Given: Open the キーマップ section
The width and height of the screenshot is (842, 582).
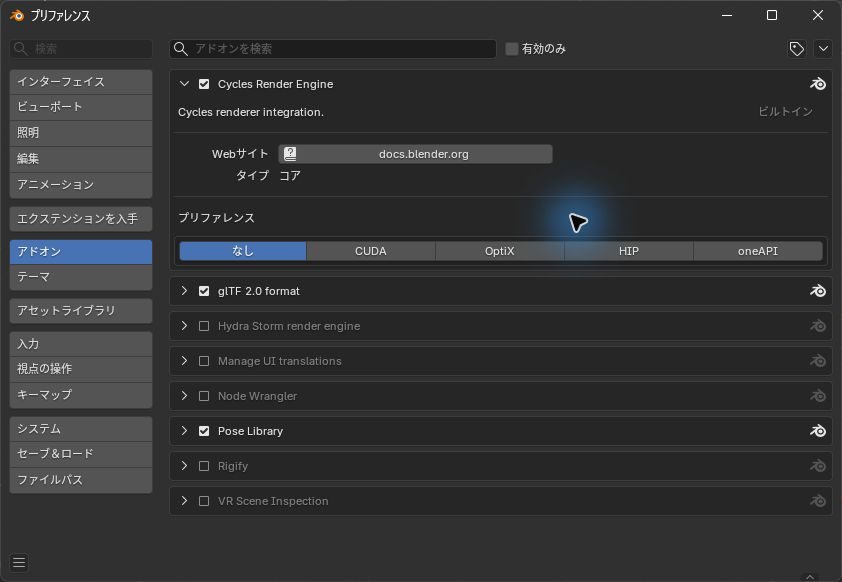Looking at the screenshot, I should point(81,395).
